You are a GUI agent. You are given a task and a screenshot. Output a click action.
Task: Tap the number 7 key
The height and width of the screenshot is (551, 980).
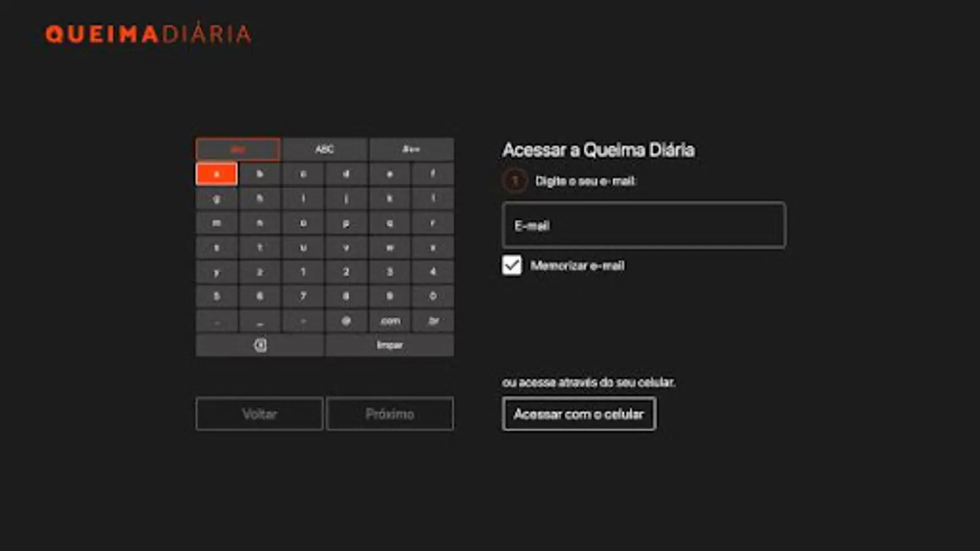pyautogui.click(x=303, y=296)
